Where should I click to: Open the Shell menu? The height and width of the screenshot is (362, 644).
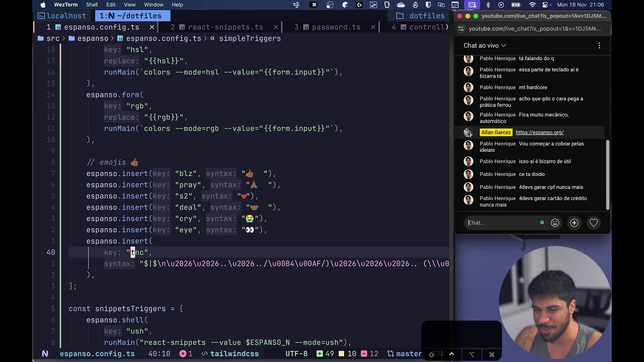[x=92, y=5]
